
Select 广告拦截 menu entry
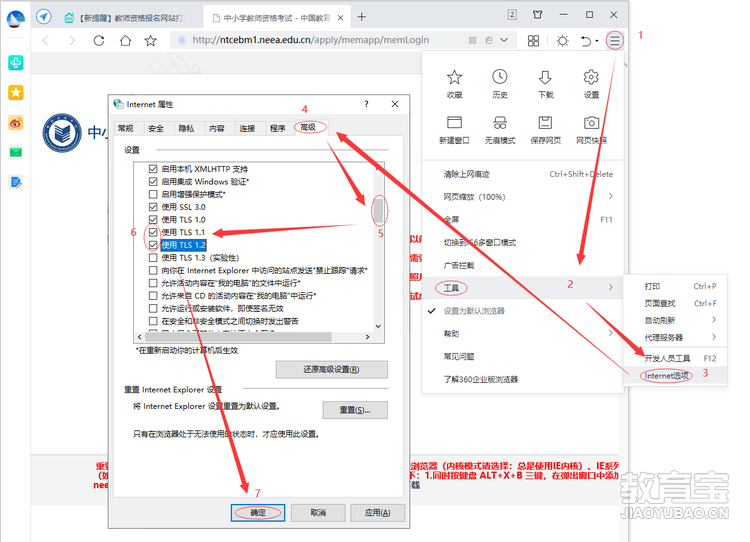tap(523, 265)
